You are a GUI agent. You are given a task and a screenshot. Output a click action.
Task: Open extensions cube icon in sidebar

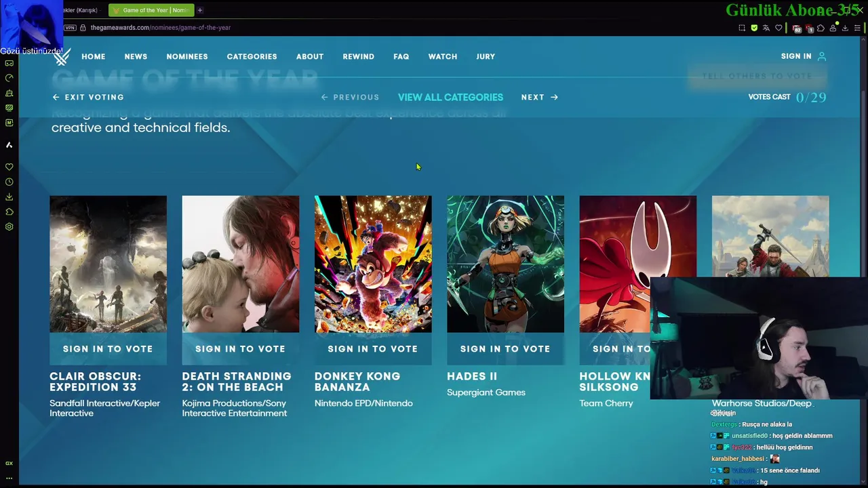9,211
